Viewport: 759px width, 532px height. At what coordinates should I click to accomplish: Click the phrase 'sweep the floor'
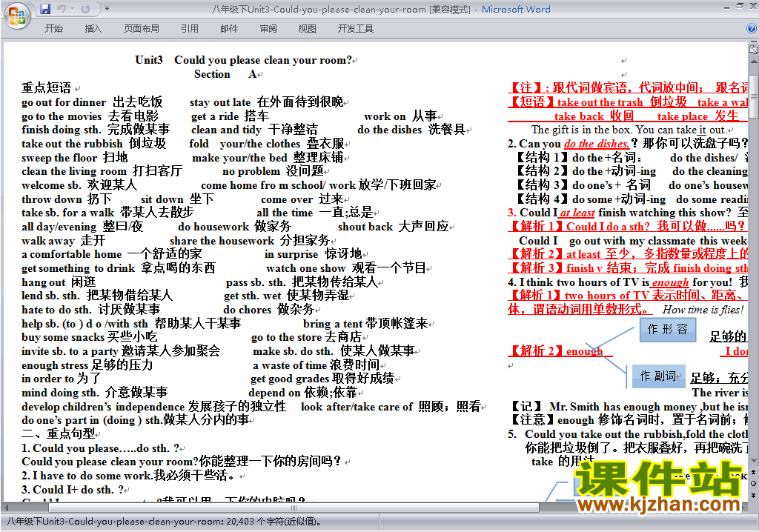(x=59, y=158)
